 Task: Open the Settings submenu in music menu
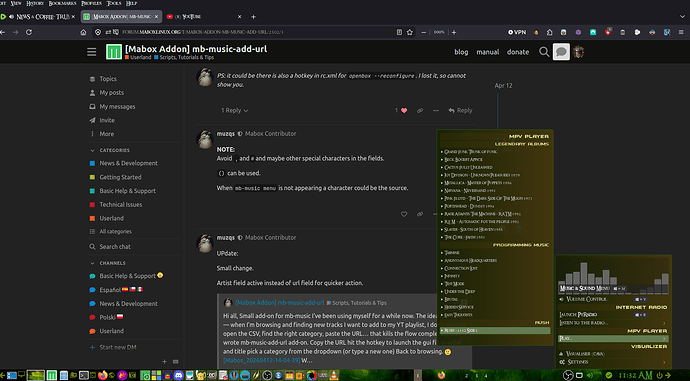coord(613,362)
